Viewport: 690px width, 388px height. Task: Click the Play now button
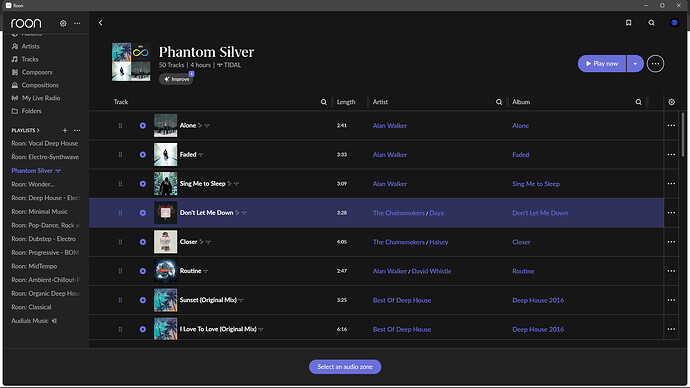[602, 64]
